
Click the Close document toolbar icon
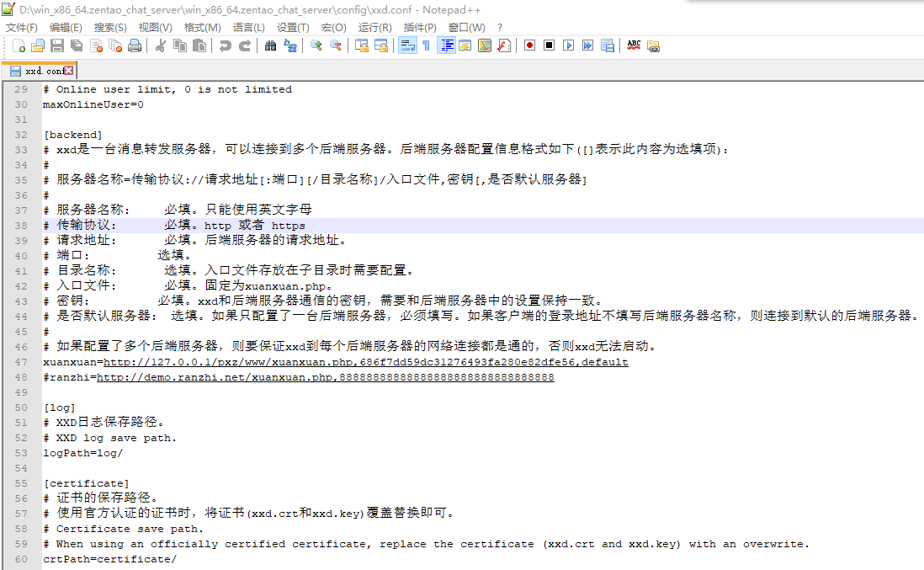pos(96,46)
